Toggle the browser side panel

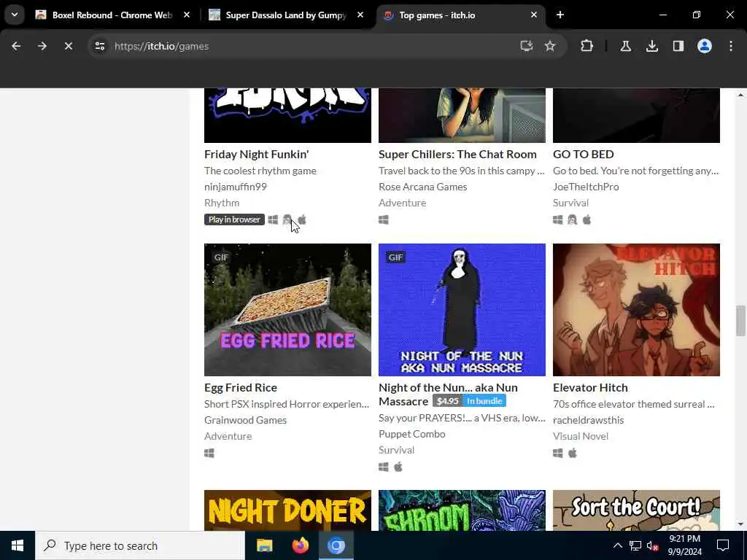[678, 46]
